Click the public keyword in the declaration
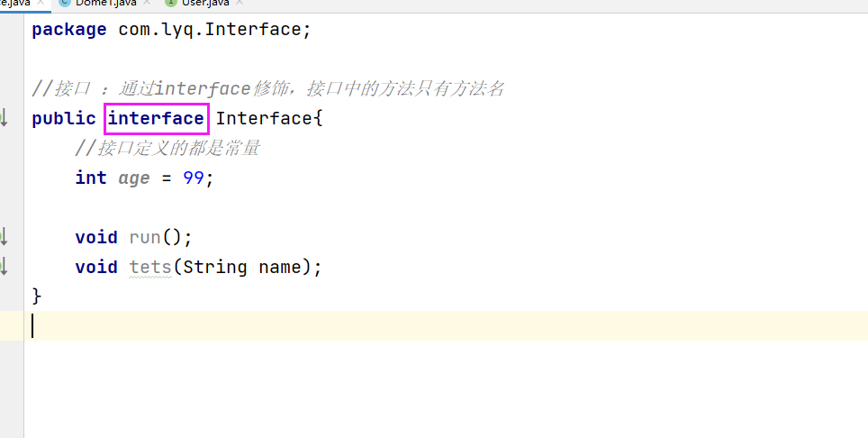 (x=63, y=118)
